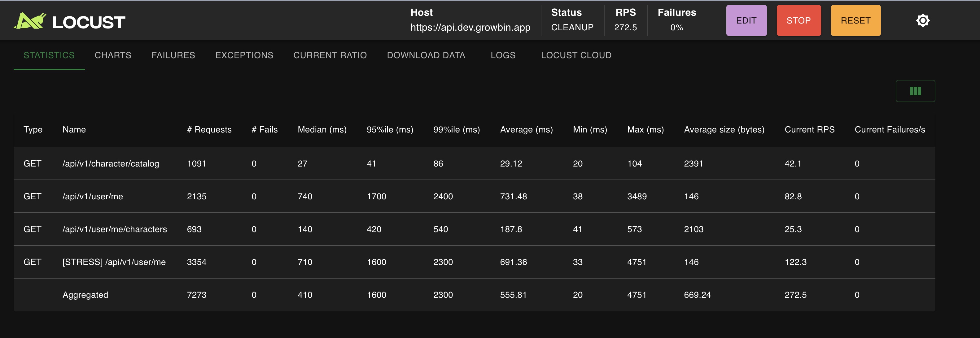Click the Current RPS column header
The image size is (980, 338).
click(x=809, y=130)
